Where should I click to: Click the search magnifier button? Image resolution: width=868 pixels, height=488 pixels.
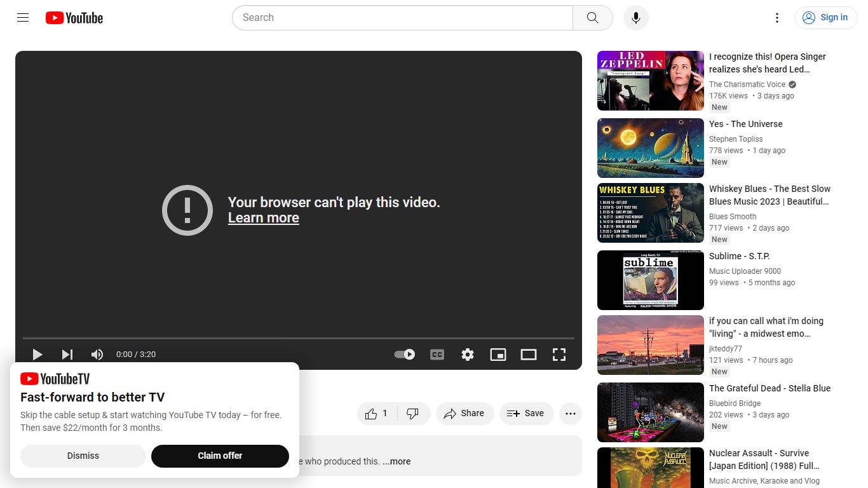(x=593, y=18)
